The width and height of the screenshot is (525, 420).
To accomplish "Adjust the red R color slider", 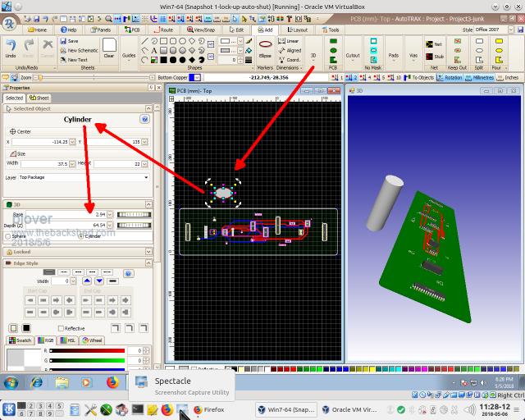I will [86, 350].
